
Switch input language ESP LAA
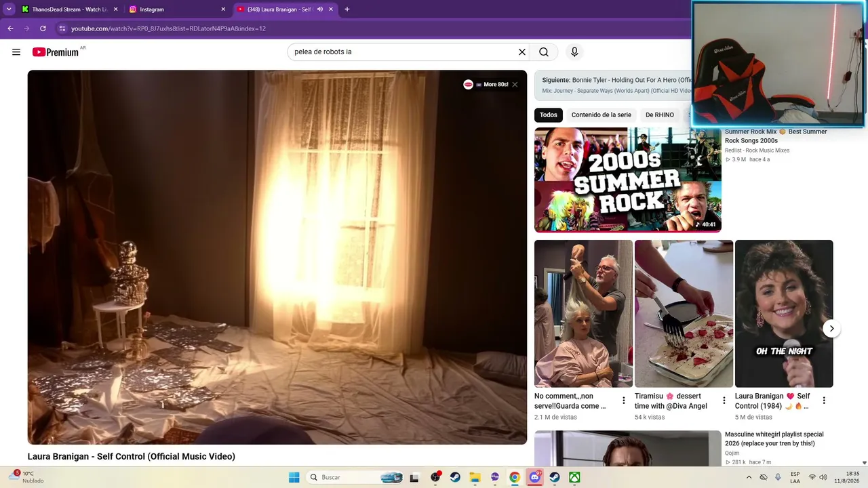pyautogui.click(x=795, y=477)
